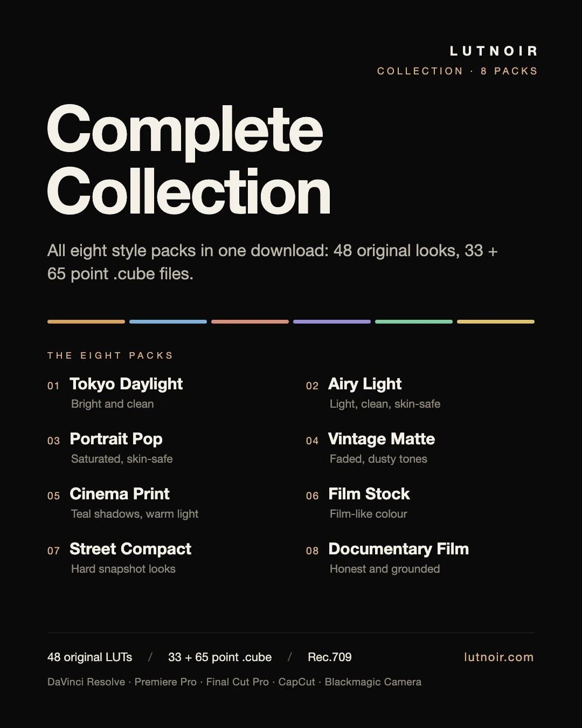Viewport: 582px width, 728px height.
Task: Click 'Faded, dusty tones' subtitle
Action: (x=378, y=459)
